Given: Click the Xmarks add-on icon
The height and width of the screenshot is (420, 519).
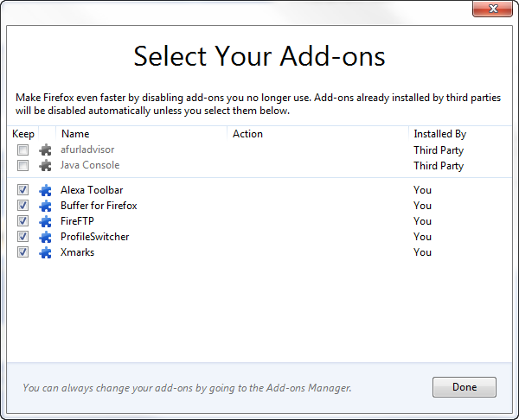Looking at the screenshot, I should click(45, 252).
